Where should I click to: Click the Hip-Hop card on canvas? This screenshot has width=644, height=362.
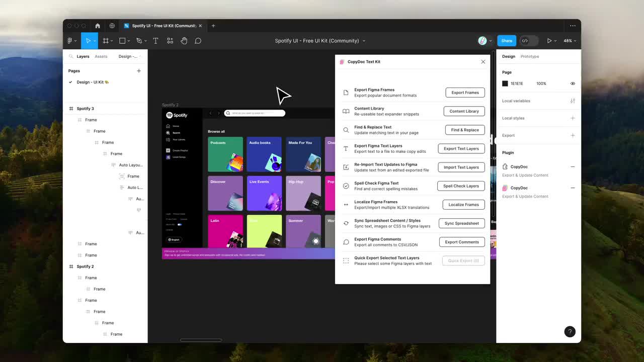(x=303, y=193)
